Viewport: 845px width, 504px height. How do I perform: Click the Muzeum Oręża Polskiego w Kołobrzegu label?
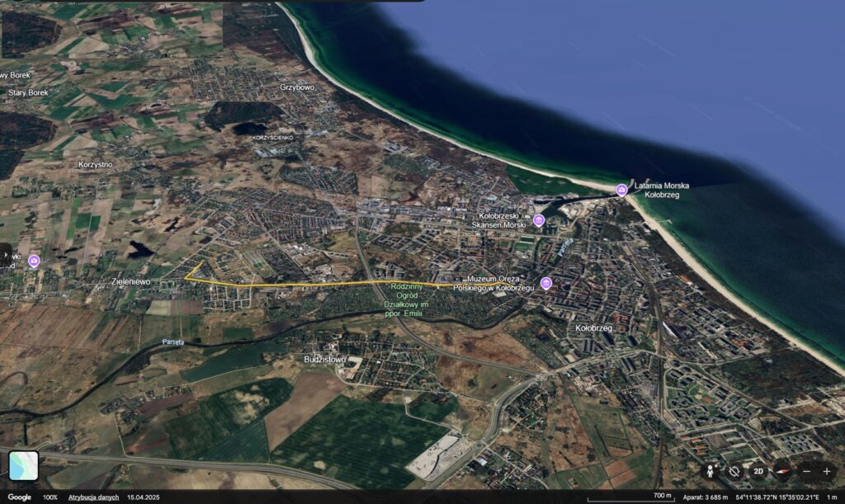click(x=493, y=283)
